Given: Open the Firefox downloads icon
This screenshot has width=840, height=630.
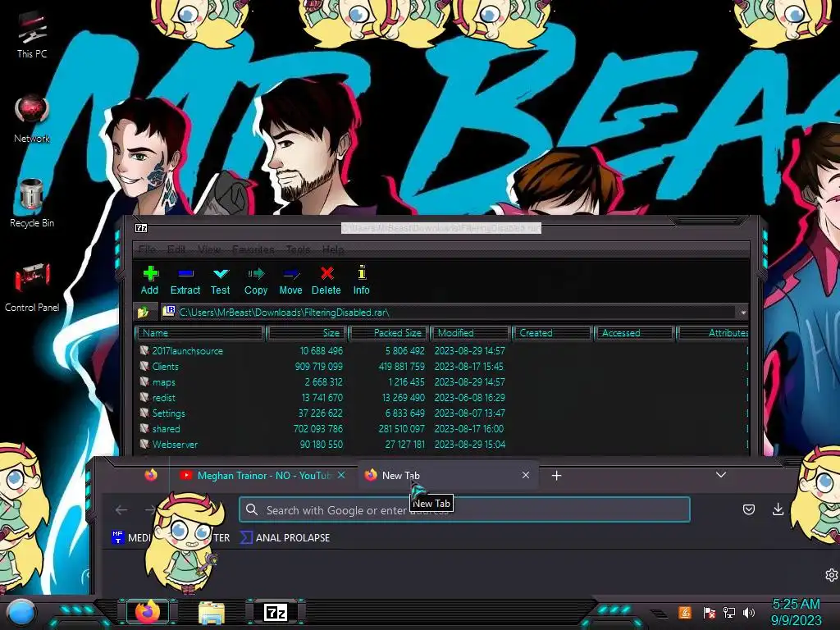Looking at the screenshot, I should (x=778, y=509).
